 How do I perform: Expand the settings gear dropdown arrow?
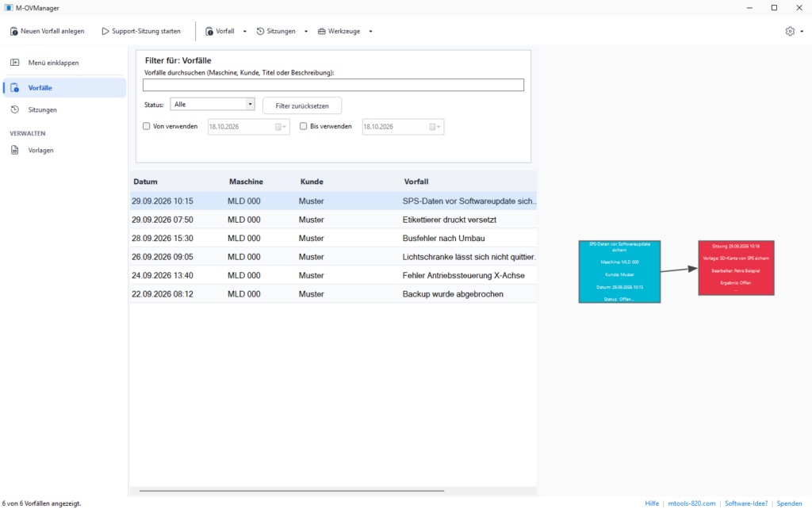(802, 32)
